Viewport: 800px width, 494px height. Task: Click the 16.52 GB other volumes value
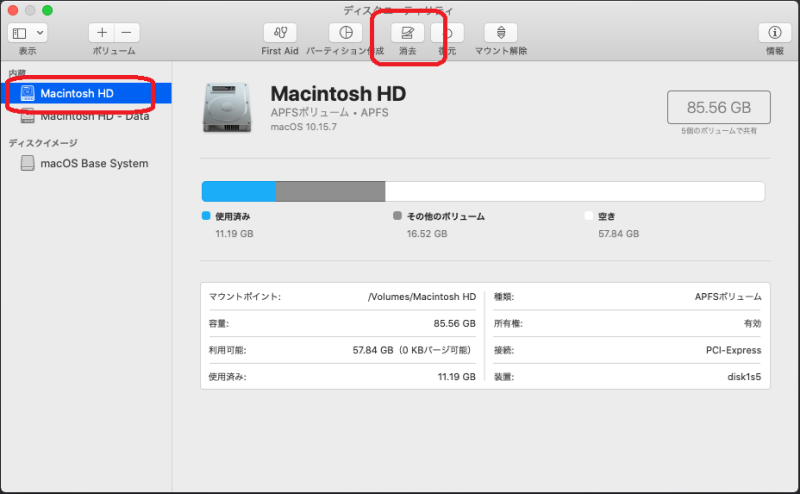pos(427,234)
